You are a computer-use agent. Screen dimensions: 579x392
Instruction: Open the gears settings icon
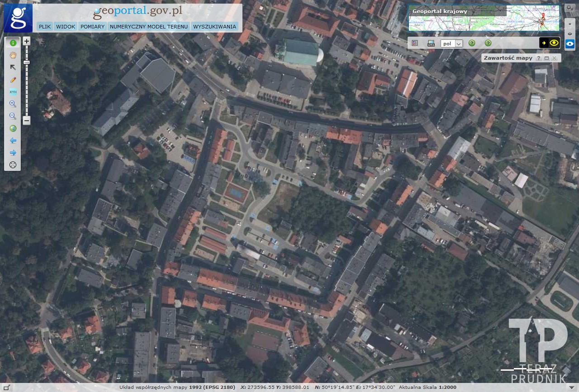[x=570, y=8]
